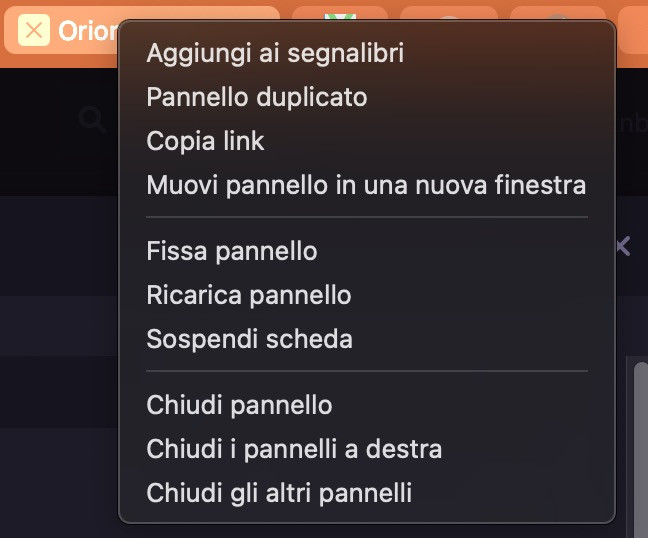Viewport: 648px width, 538px height.
Task: Click "Copia link" menu entry
Action: [x=205, y=141]
